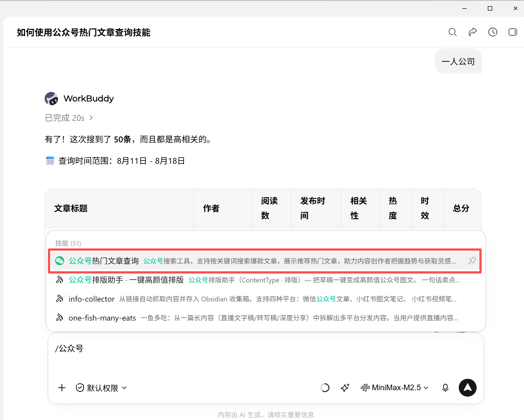
Task: Click the conversation title 如何使用公众号热门文章查询技能
Action: (x=84, y=32)
